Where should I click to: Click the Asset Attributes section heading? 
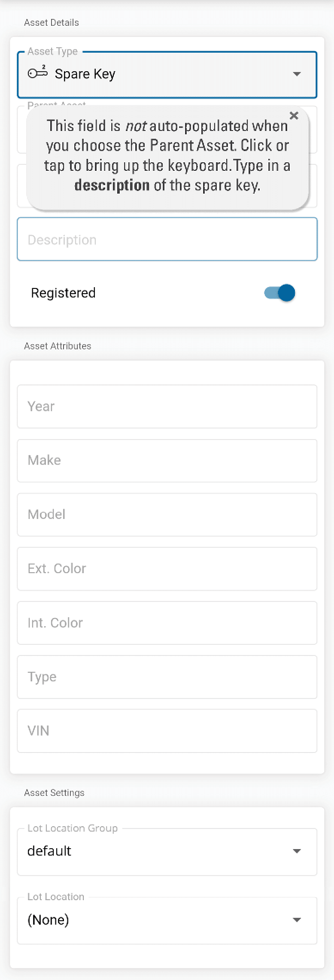point(58,346)
